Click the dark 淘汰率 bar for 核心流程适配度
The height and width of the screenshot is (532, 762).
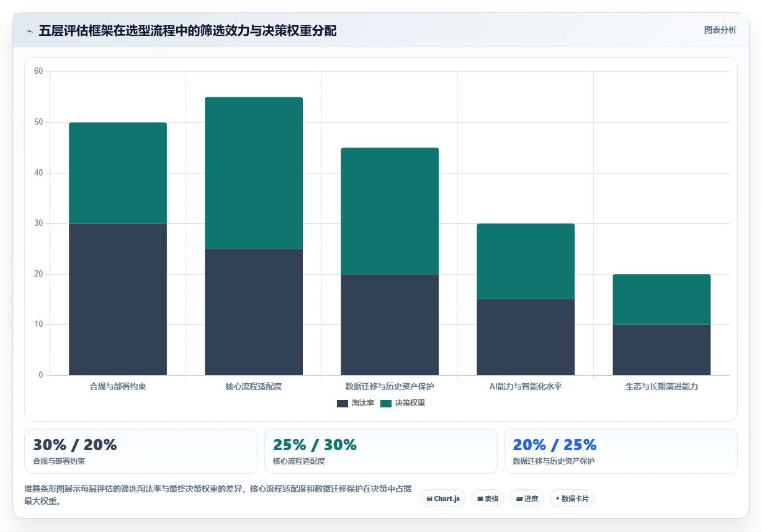pyautogui.click(x=254, y=312)
